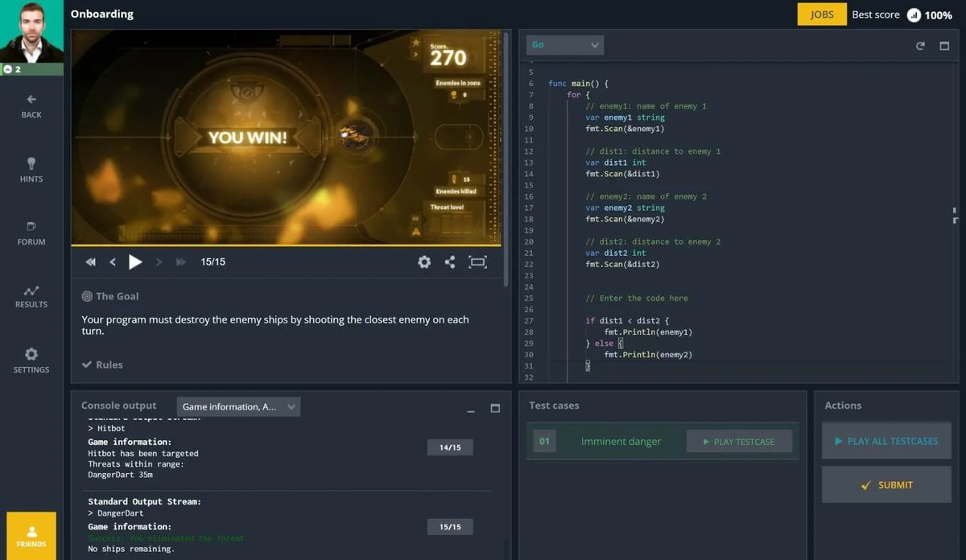Click the JOBS button
Image resolution: width=966 pixels, height=560 pixels.
point(822,14)
